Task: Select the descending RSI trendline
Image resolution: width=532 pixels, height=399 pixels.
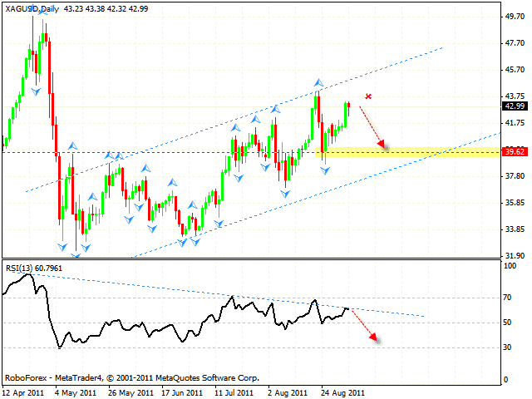Action: (x=249, y=296)
